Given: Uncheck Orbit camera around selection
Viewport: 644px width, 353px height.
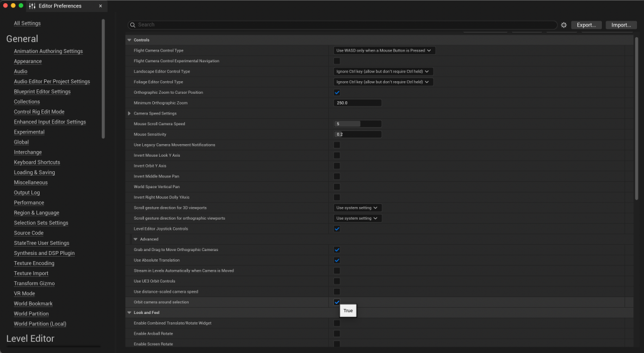Looking at the screenshot, I should [x=336, y=302].
